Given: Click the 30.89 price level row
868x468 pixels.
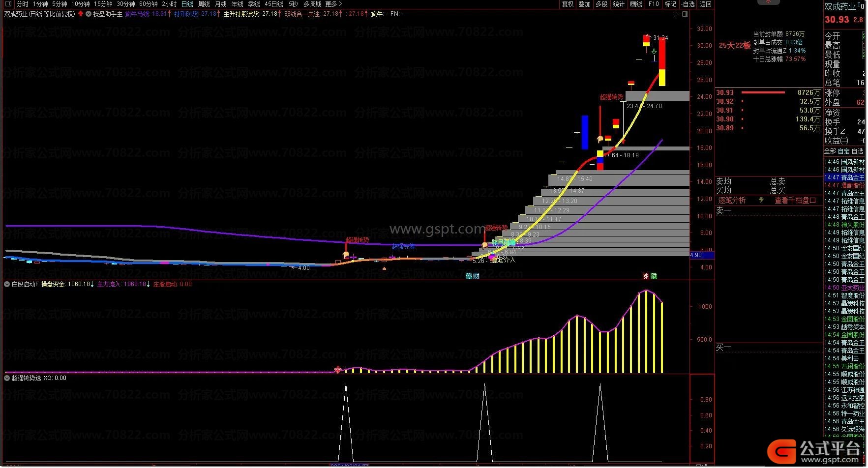Looking at the screenshot, I should pyautogui.click(x=768, y=128).
